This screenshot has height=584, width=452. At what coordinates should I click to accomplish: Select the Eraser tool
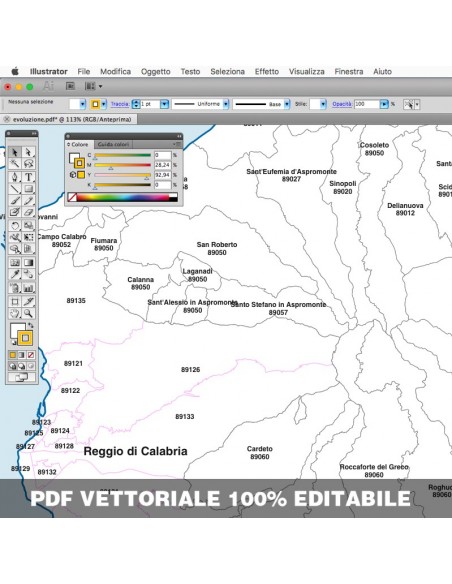coord(28,212)
